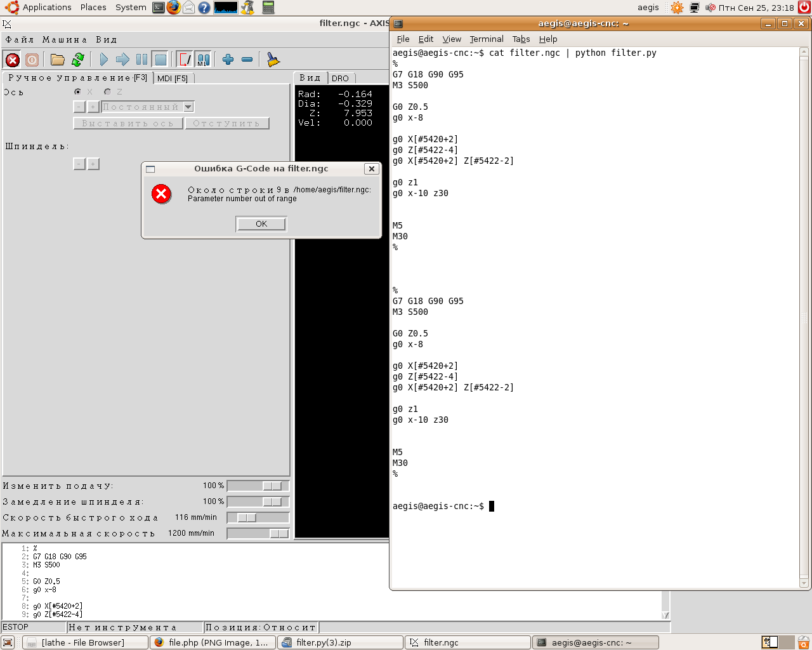
Task: Reload the current file with the green arrows icon
Action: click(x=78, y=60)
